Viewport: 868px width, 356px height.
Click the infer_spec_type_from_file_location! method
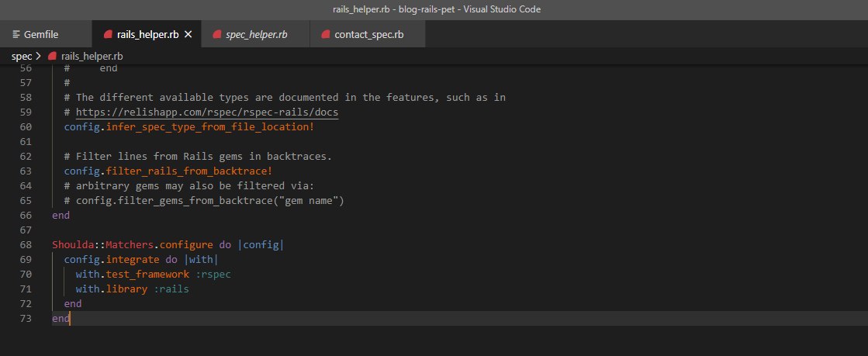[209, 126]
